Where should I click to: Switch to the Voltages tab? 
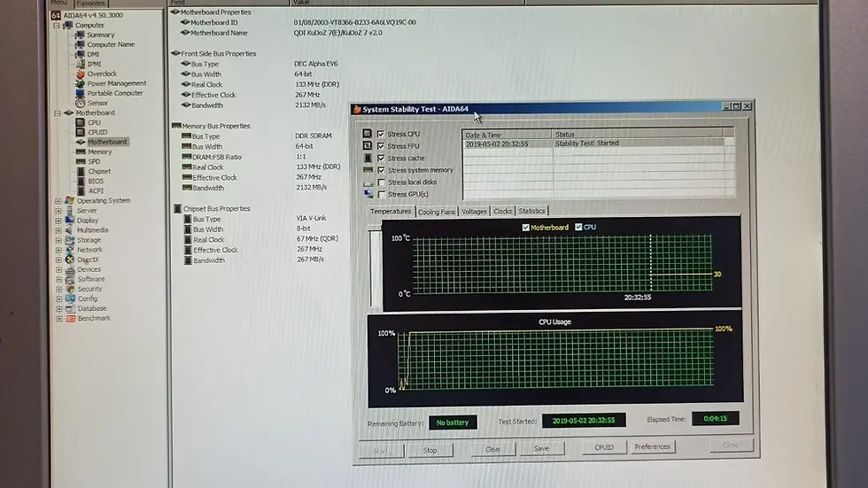click(x=474, y=212)
